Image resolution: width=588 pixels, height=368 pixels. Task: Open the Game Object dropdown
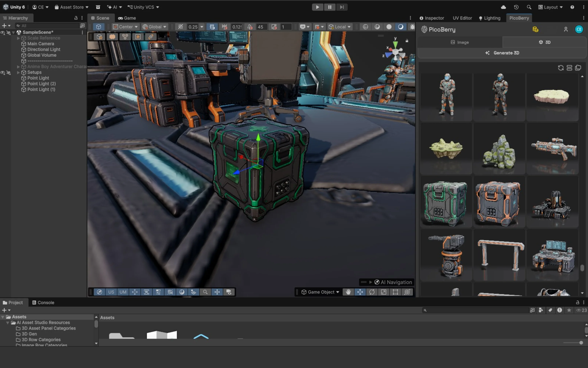(x=320, y=292)
